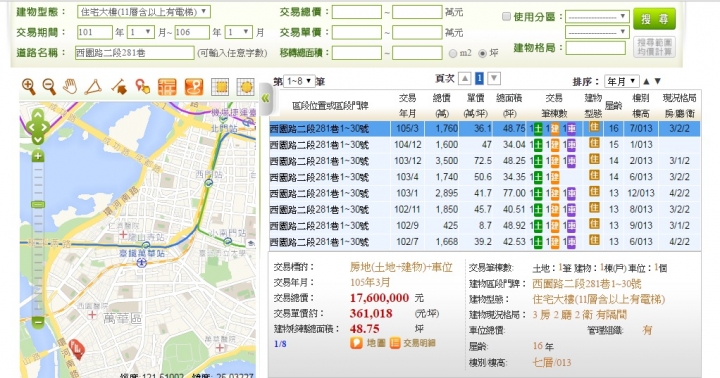Open the start month dropdown of 交易期間
720x378 pixels.
pos(141,32)
